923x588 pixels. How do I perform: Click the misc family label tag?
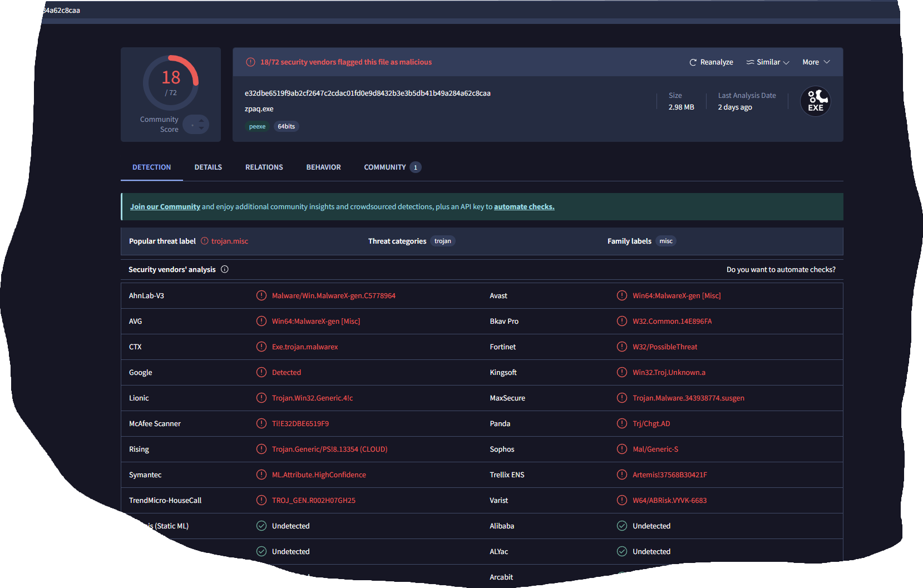click(666, 241)
